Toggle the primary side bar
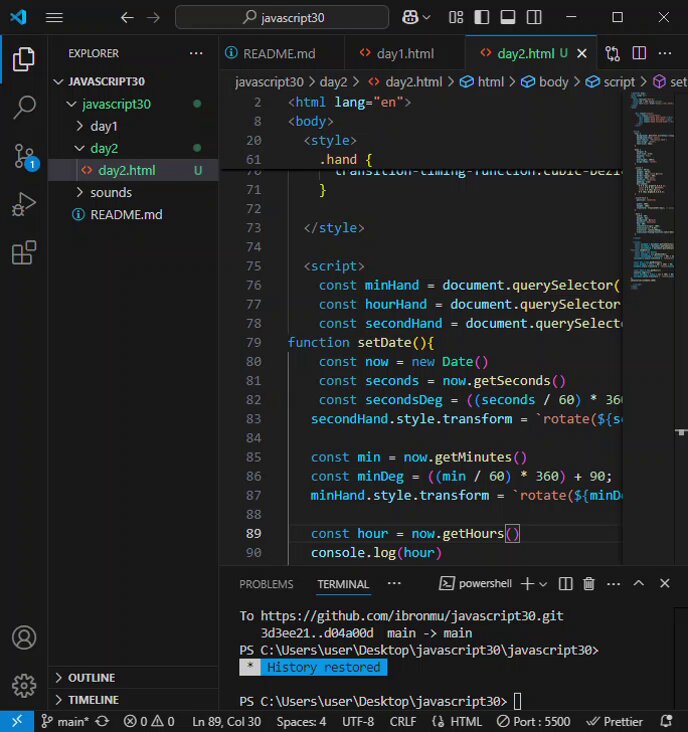The width and height of the screenshot is (688, 732). (x=482, y=18)
